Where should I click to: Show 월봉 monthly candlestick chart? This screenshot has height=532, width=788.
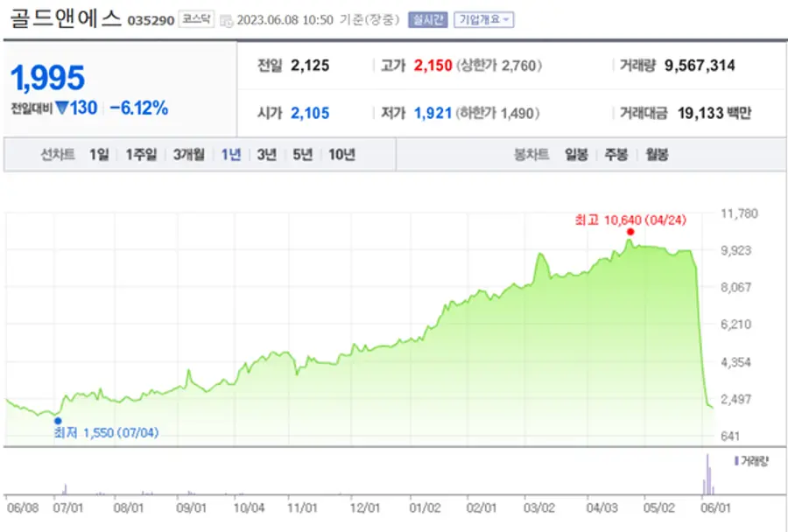pos(657,155)
